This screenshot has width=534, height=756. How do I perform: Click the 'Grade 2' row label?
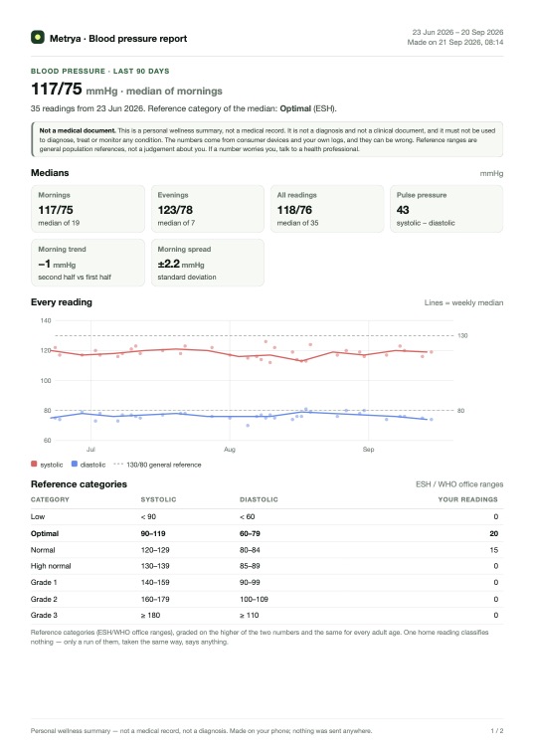[44, 599]
